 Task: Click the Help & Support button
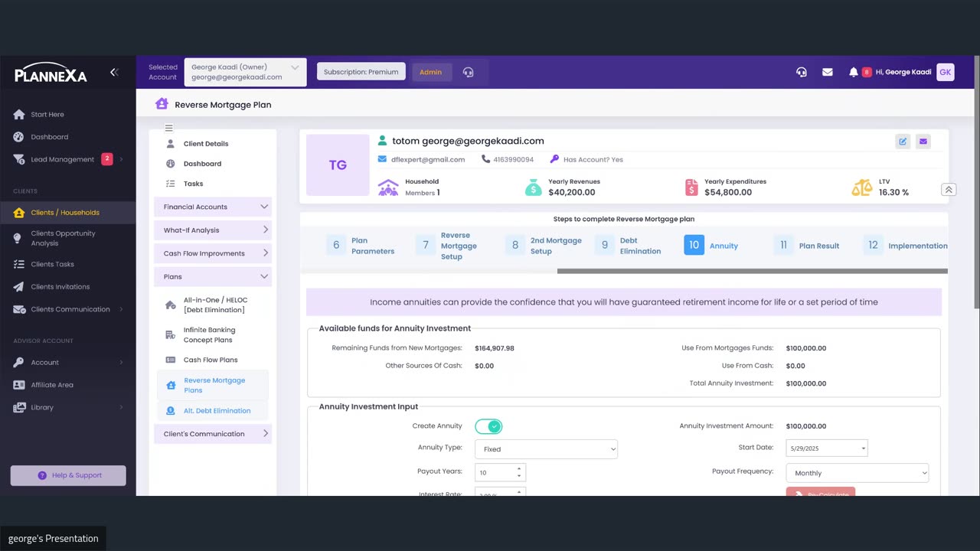[68, 475]
